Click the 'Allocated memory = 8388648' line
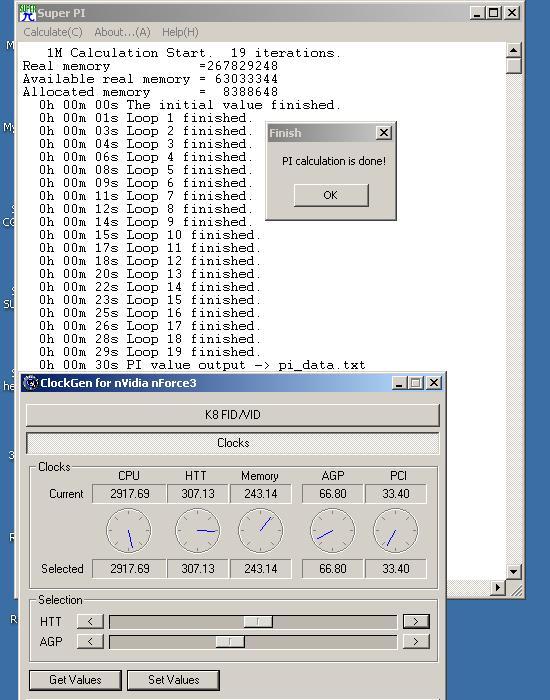This screenshot has height=700, width=550. point(150,92)
